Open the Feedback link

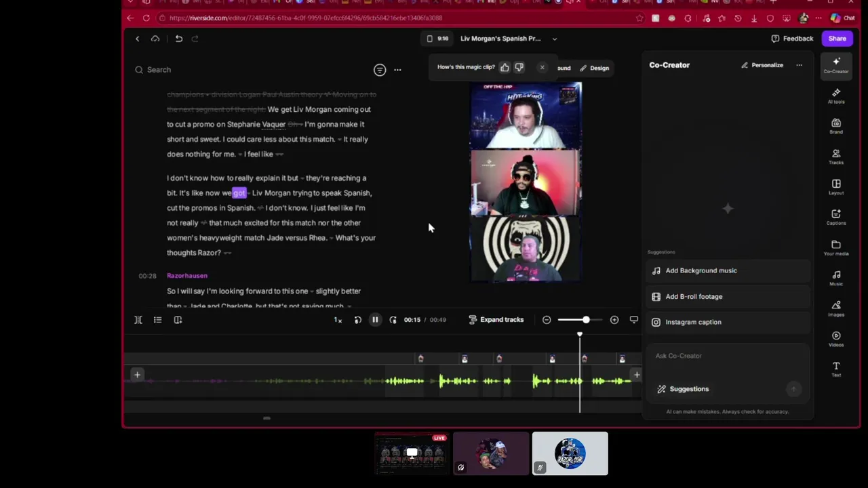(792, 39)
